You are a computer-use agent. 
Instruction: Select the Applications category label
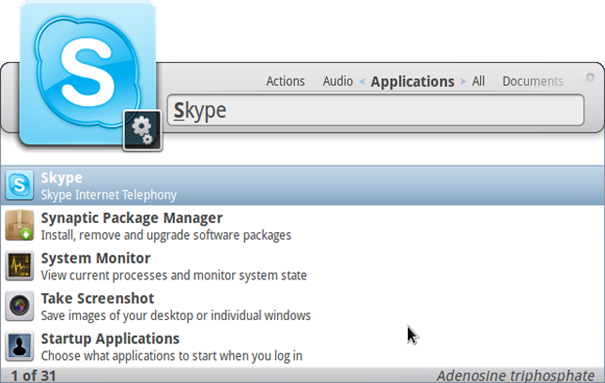[x=412, y=82]
